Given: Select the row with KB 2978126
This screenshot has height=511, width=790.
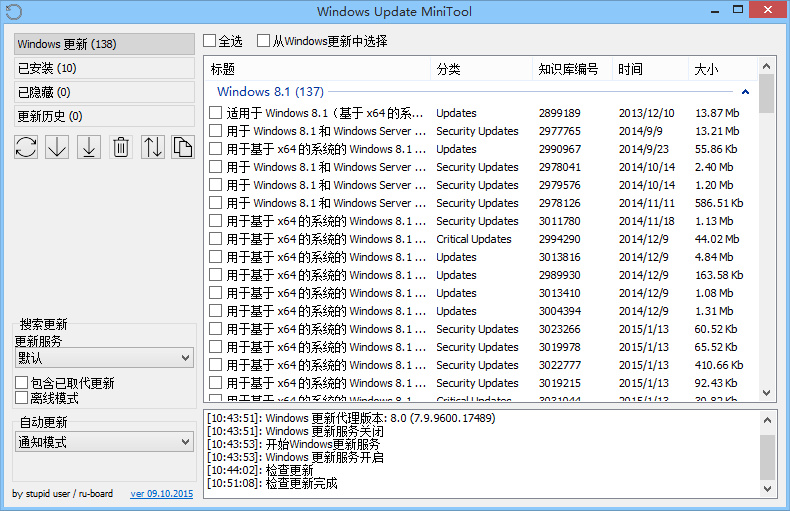Looking at the screenshot, I should tap(479, 203).
